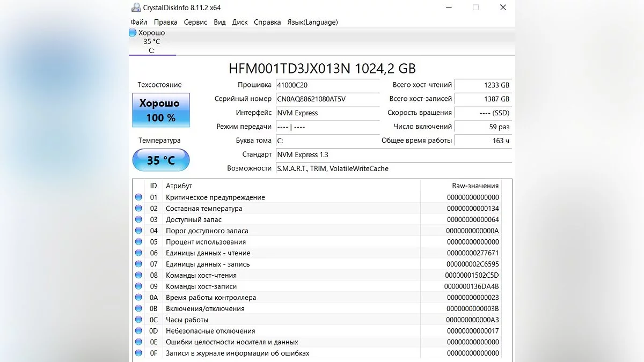Click the Прошивка firmware value field

pos(327,85)
